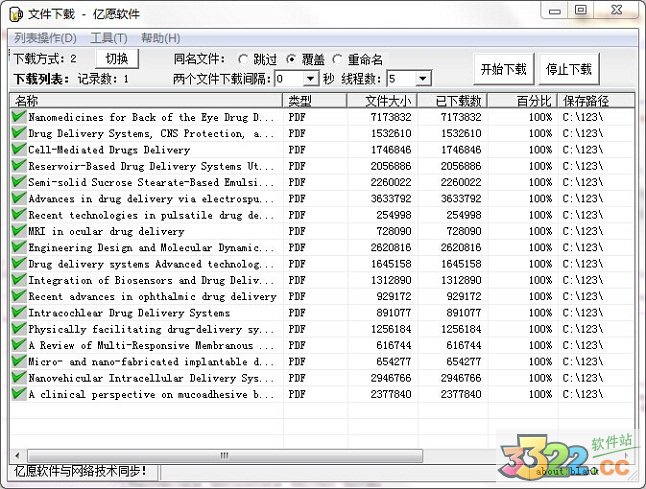Click checkmark icon beside Drug Delivery Systems, CNS Protection
646x489 pixels.
point(19,133)
